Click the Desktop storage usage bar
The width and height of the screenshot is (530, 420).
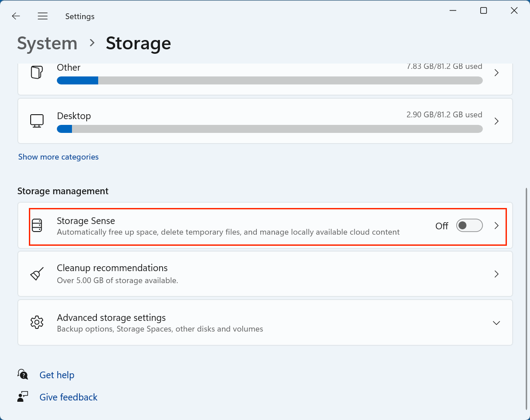(269, 129)
